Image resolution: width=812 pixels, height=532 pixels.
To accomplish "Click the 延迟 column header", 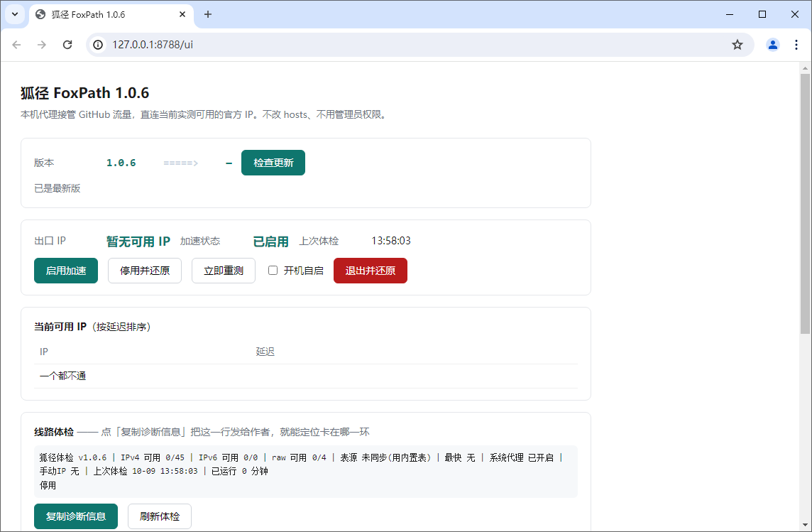I will pos(265,352).
